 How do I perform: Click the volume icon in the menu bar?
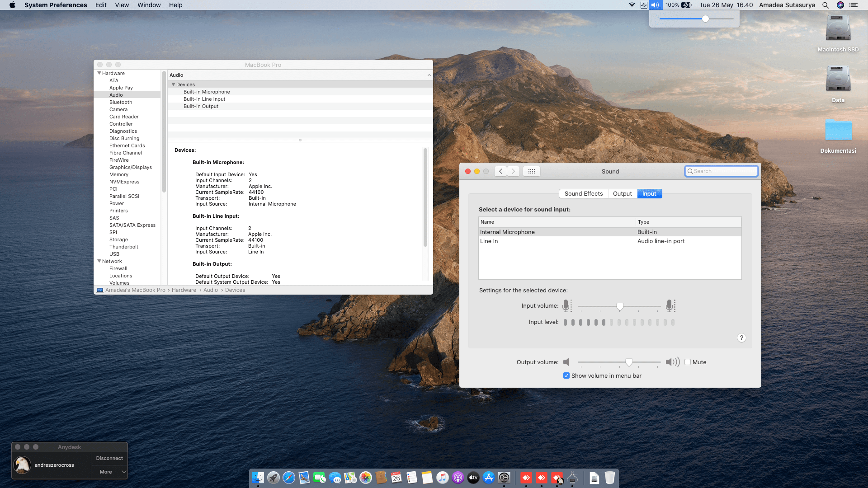click(655, 5)
